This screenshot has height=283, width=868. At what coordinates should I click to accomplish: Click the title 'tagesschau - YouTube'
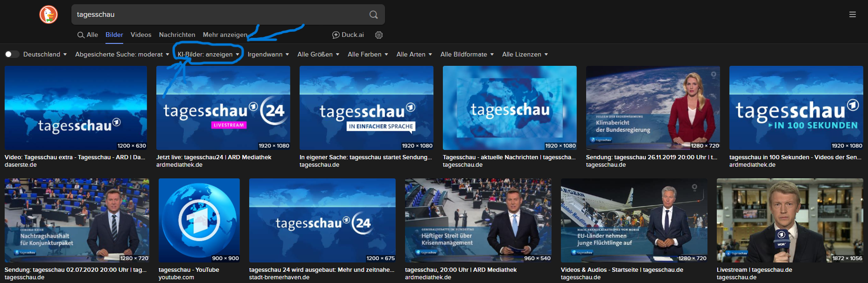[x=189, y=270]
